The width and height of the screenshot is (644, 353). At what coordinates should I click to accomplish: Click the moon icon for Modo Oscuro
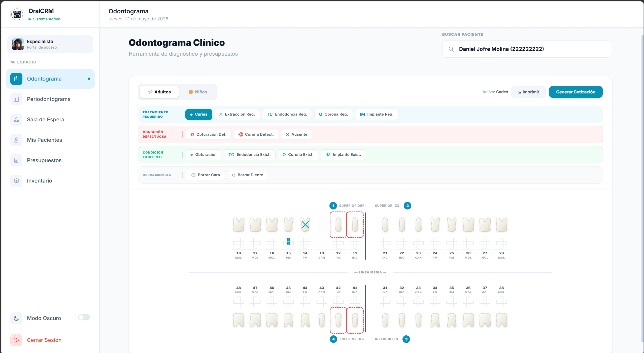click(x=16, y=318)
